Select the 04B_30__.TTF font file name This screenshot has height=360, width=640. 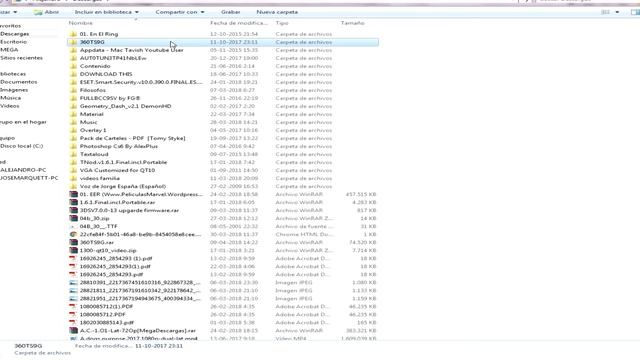(x=98, y=227)
